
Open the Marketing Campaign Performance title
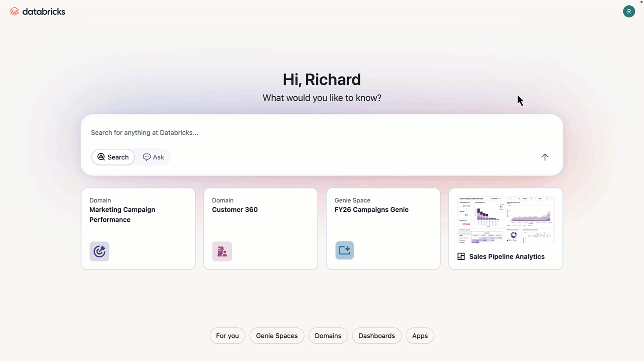[122, 215]
